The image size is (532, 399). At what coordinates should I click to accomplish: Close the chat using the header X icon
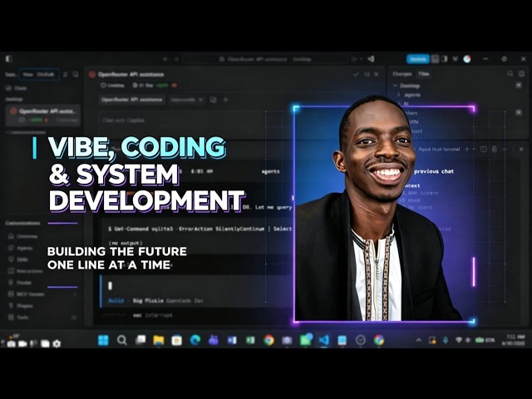pos(377,74)
